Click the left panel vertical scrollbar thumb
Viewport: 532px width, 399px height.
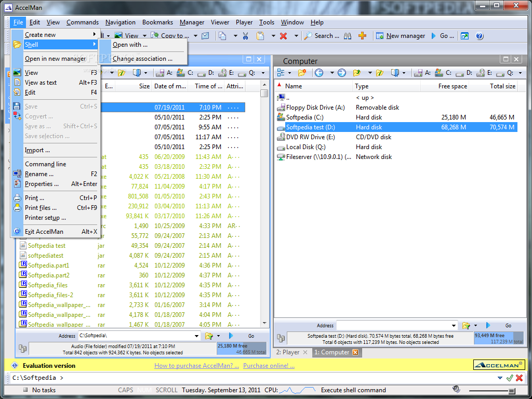coord(264,93)
